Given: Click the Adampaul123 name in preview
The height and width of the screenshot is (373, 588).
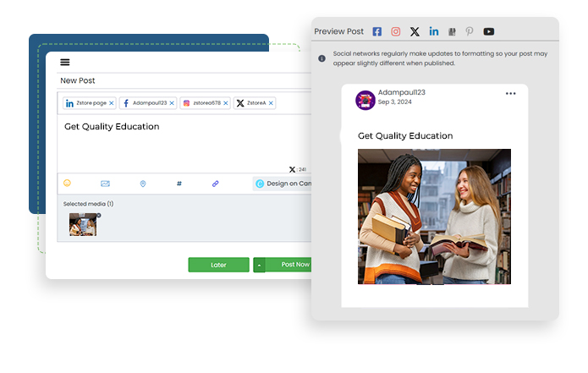Looking at the screenshot, I should (401, 92).
